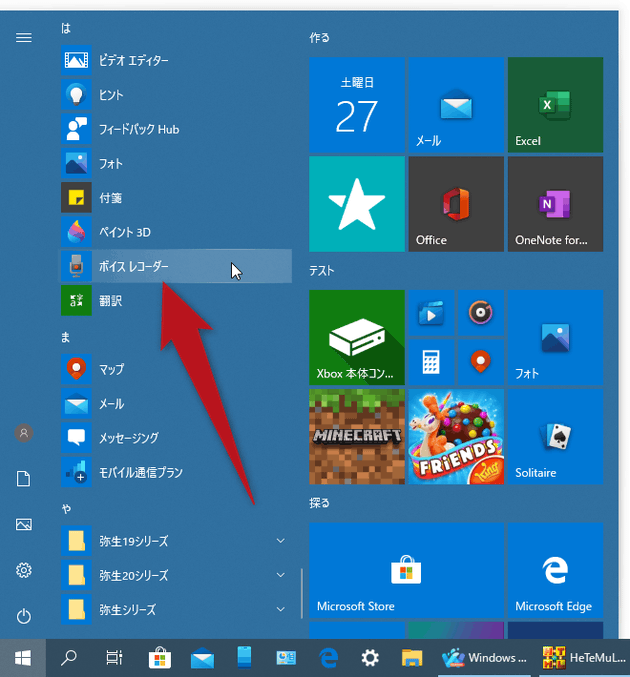Open ペイント 3D app
This screenshot has width=630, height=677.
coord(176,232)
